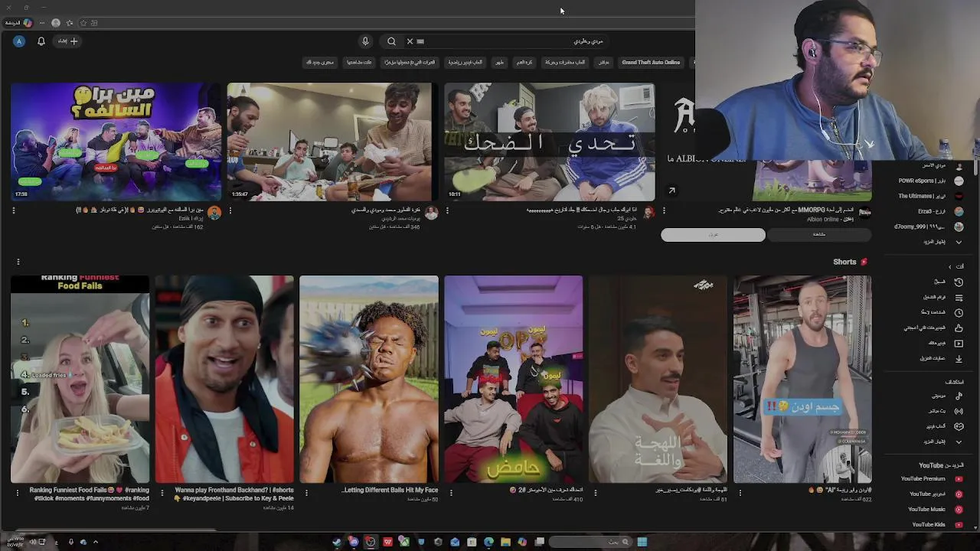Open more options for the 10:11 video
Screen dimensions: 980x551
(x=447, y=210)
